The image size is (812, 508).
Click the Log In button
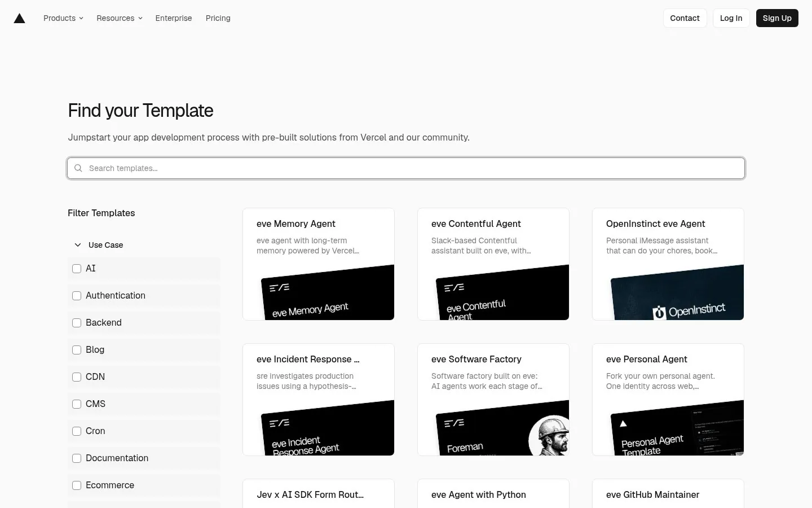731,18
